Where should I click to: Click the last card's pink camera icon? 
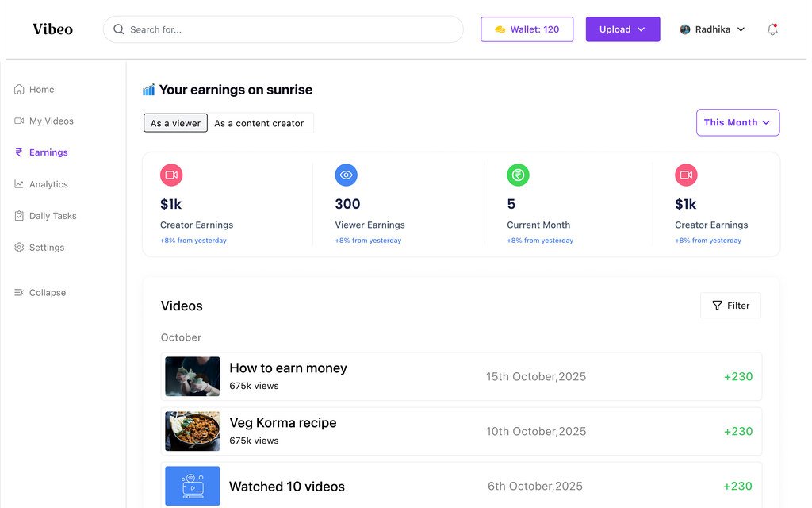[686, 175]
